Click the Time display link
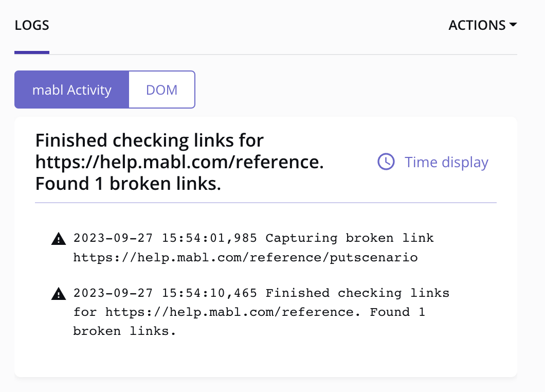This screenshot has width=545, height=392. [x=446, y=162]
